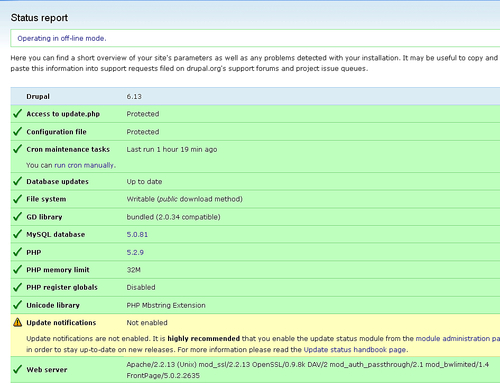Click 'Protected' value in Configuration file row
This screenshot has height=388, width=500.
pos(143,132)
